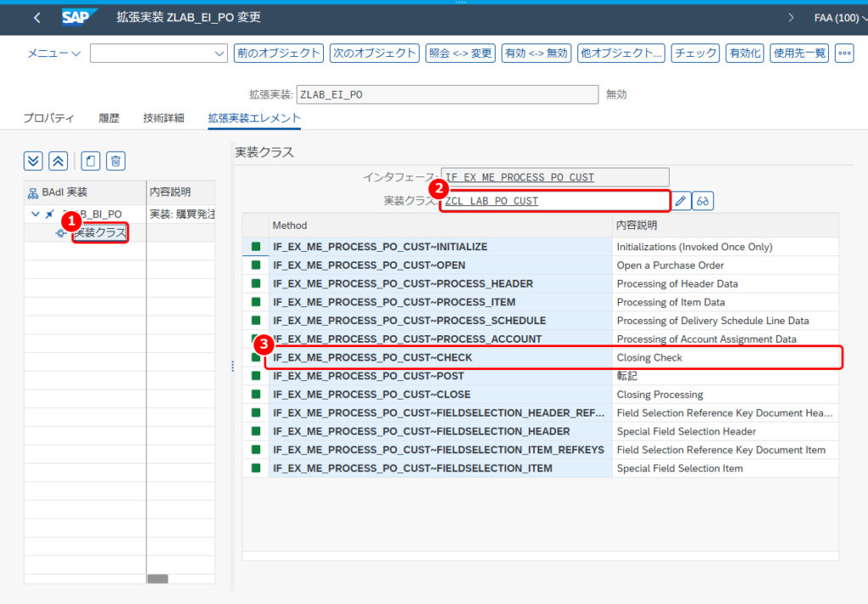Expand the command field dropdown arrow
The width and height of the screenshot is (868, 604).
[x=220, y=53]
